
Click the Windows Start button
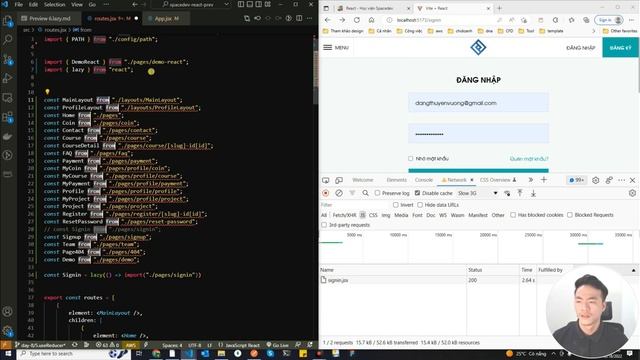click(x=8, y=353)
